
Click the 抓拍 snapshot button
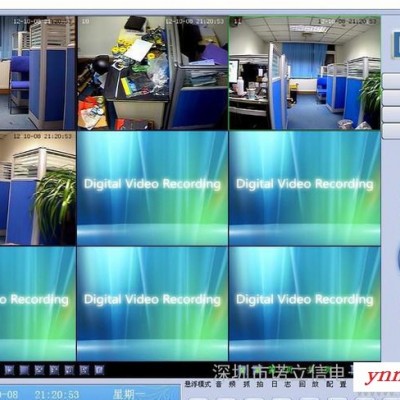pyautogui.click(x=253, y=384)
